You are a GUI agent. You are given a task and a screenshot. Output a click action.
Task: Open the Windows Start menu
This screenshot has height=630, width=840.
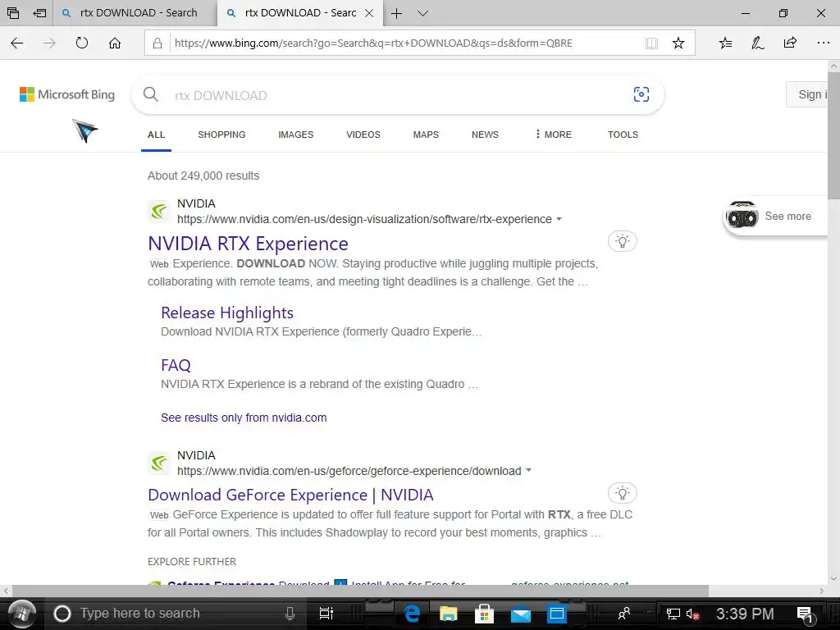(22, 613)
